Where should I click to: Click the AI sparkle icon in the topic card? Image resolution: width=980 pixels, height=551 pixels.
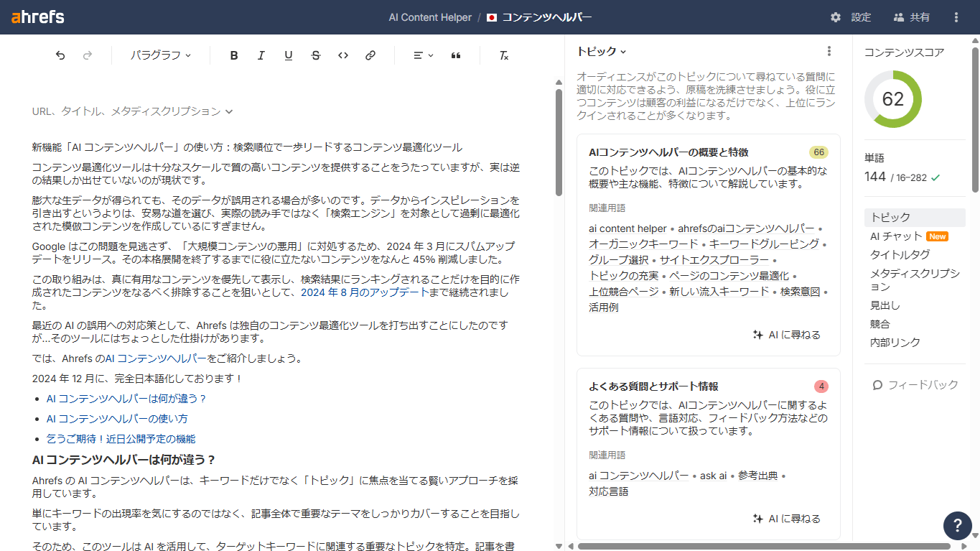[x=757, y=334]
